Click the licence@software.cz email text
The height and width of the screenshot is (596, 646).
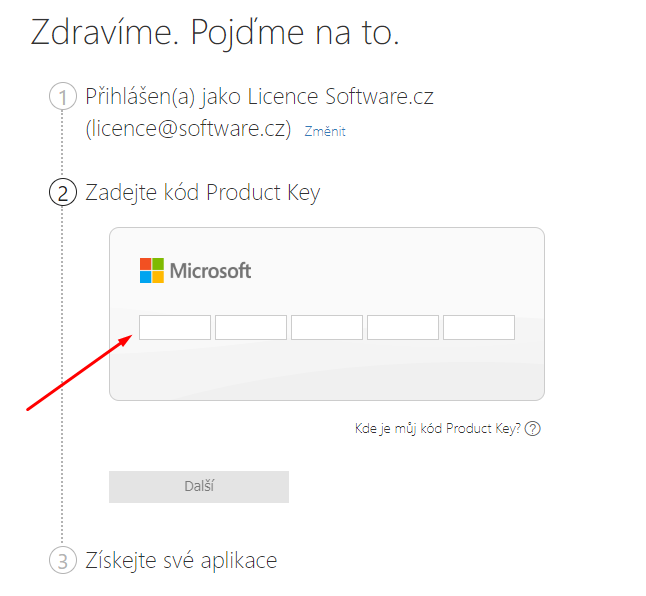click(189, 129)
